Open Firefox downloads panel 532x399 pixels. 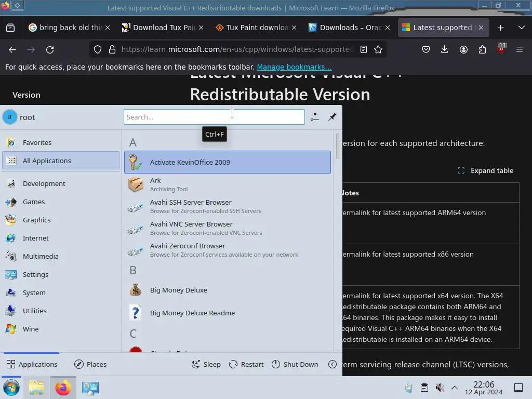[445, 49]
